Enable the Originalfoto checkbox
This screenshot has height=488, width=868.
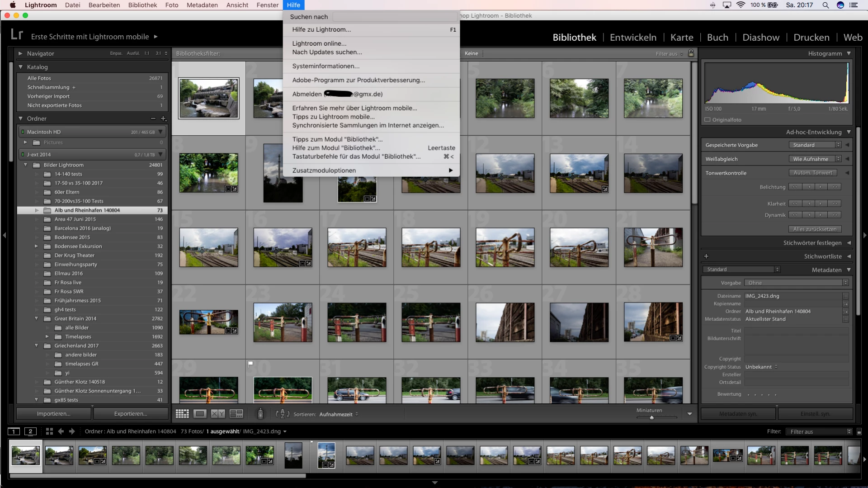[x=708, y=120]
